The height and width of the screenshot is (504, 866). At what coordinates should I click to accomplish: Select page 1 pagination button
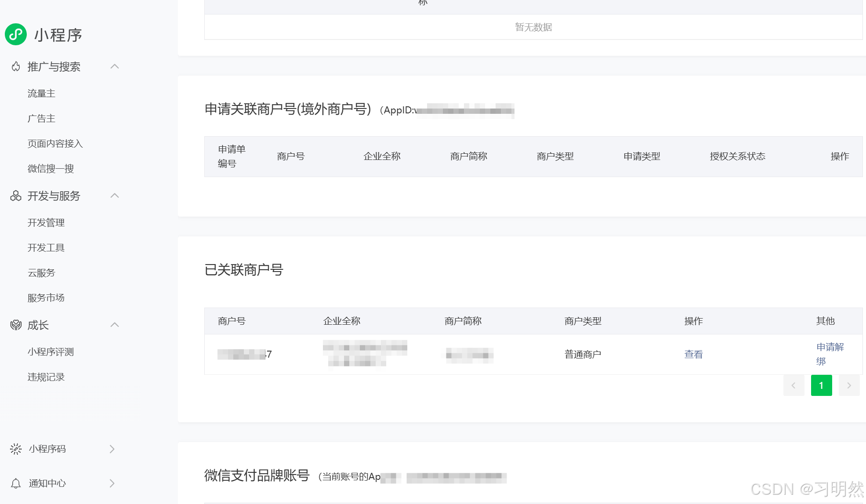[x=821, y=385]
